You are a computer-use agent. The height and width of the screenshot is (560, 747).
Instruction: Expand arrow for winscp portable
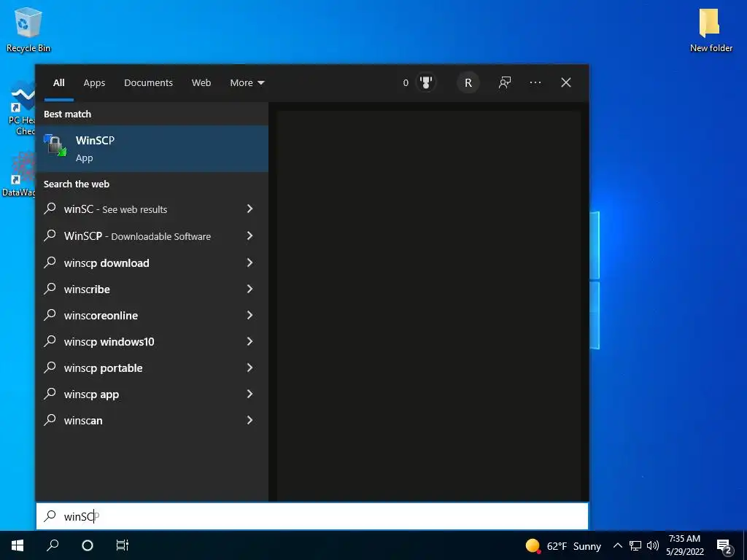249,367
